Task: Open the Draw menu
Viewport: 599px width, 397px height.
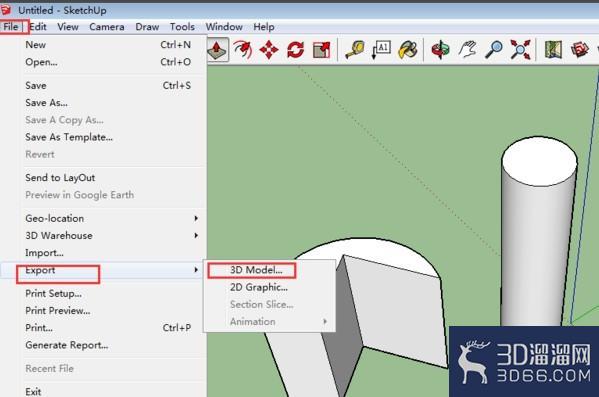Action: [x=147, y=27]
